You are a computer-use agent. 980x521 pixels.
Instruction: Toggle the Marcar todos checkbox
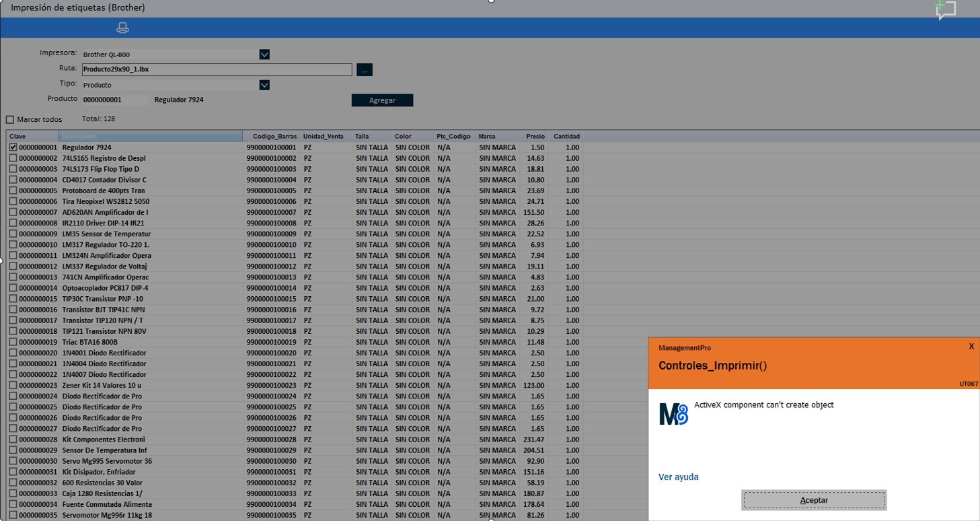pos(10,120)
